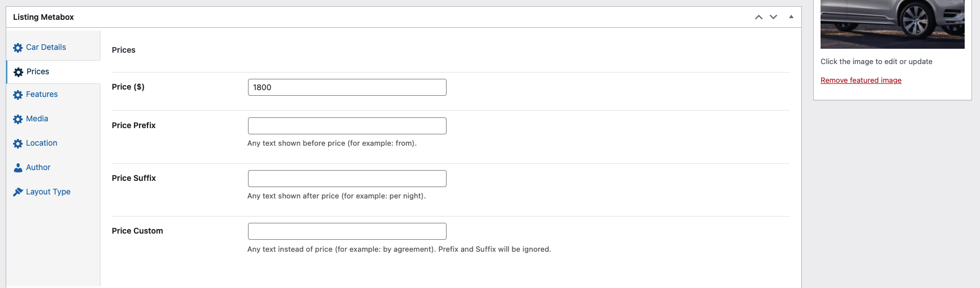Switch to the Features tab
The width and height of the screenshot is (980, 288).
click(42, 94)
